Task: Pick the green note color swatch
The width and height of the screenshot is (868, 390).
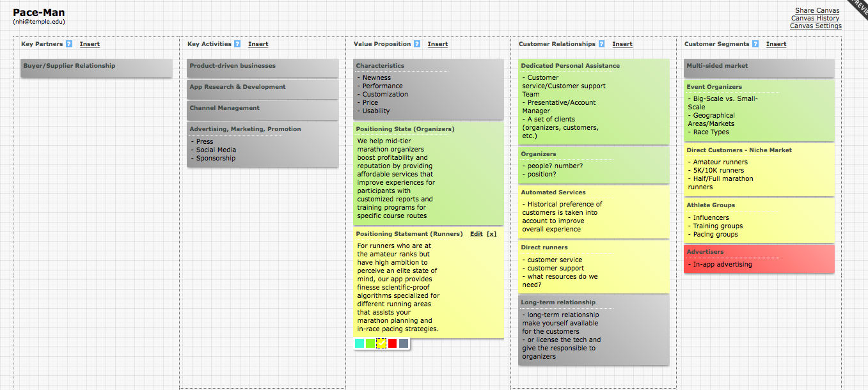Action: (x=370, y=343)
